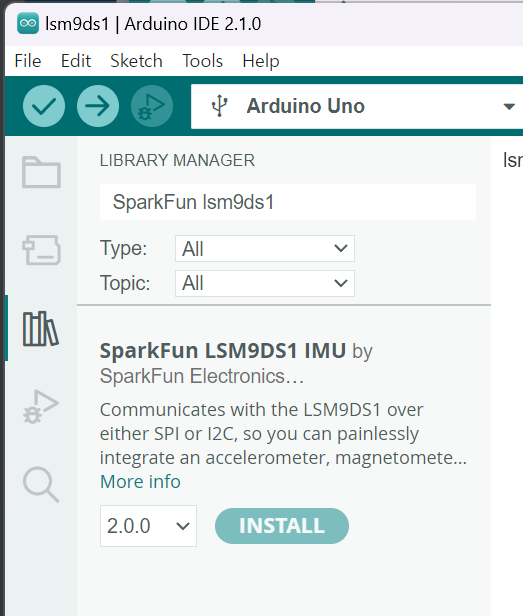Open the Edit menu
The height and width of the screenshot is (616, 523).
click(x=76, y=61)
